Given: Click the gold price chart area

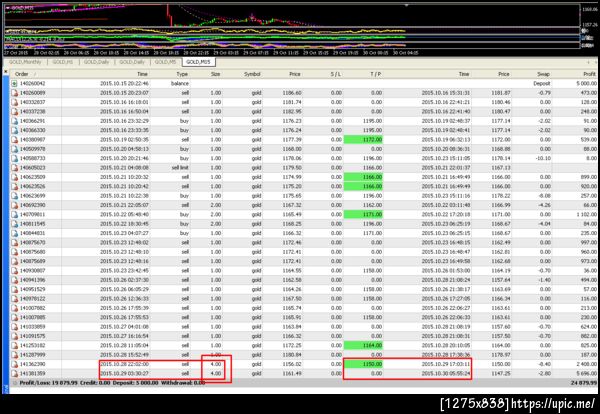Looking at the screenshot, I should pyautogui.click(x=291, y=15).
